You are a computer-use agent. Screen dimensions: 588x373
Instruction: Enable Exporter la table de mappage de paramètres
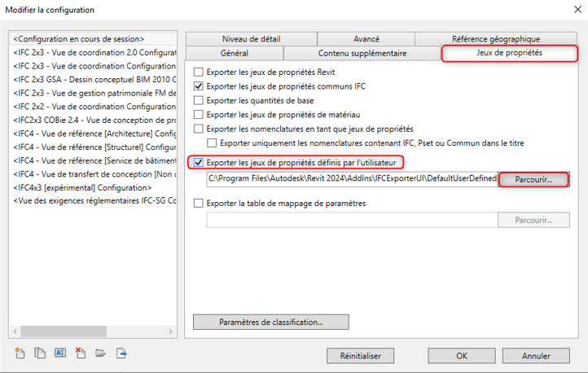[x=200, y=203]
